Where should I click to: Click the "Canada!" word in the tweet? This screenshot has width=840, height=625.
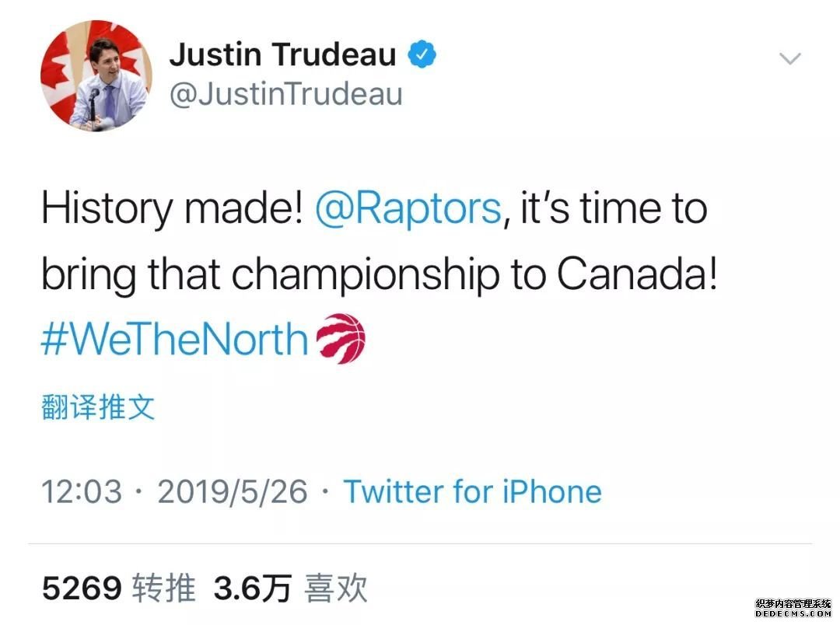[x=637, y=273]
